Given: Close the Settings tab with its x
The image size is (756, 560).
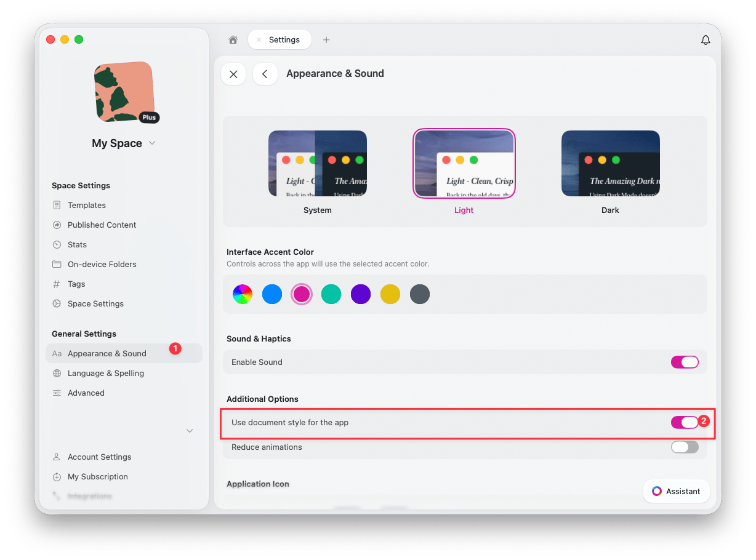Looking at the screenshot, I should coord(259,40).
